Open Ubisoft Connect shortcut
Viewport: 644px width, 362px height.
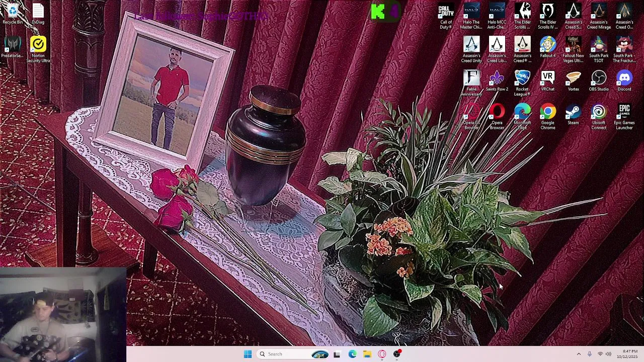599,117
